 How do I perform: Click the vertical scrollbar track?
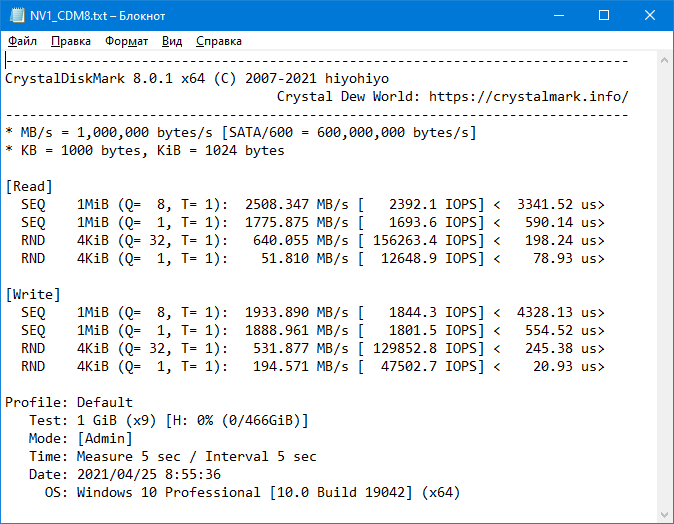tap(665, 287)
